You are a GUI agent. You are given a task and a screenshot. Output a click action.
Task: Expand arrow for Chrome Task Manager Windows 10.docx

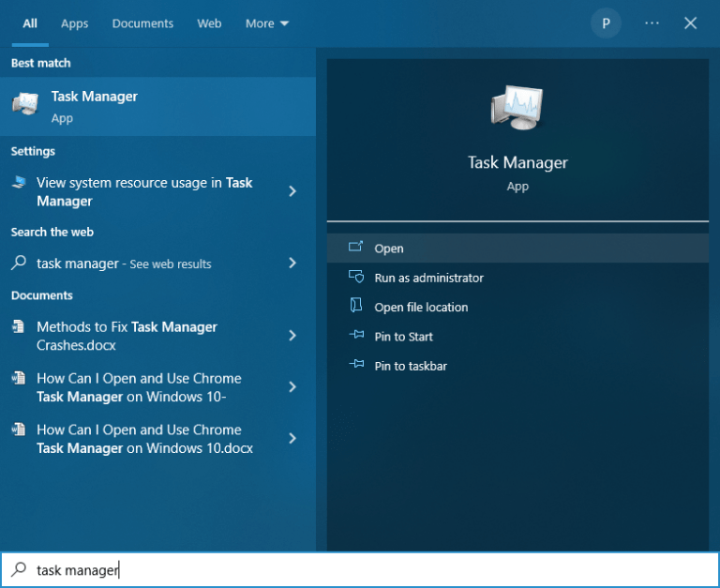(292, 438)
